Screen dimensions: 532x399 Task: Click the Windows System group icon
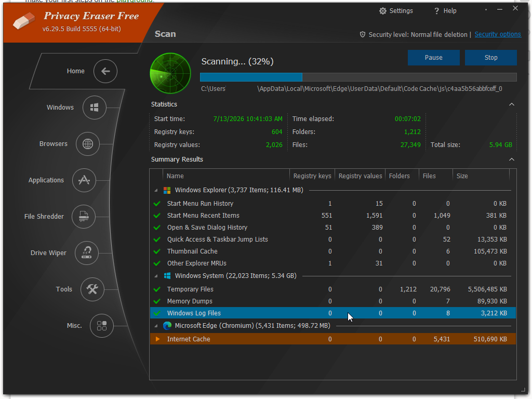click(167, 276)
